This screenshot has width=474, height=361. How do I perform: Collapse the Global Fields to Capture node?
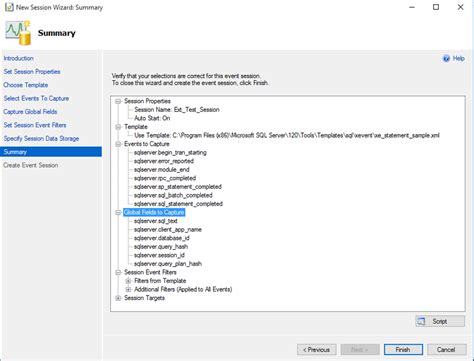tap(118, 212)
